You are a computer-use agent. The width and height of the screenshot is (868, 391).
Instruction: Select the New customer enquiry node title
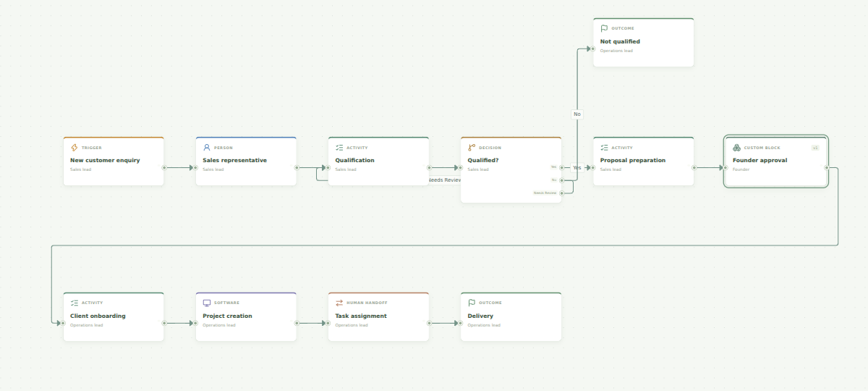pos(105,160)
